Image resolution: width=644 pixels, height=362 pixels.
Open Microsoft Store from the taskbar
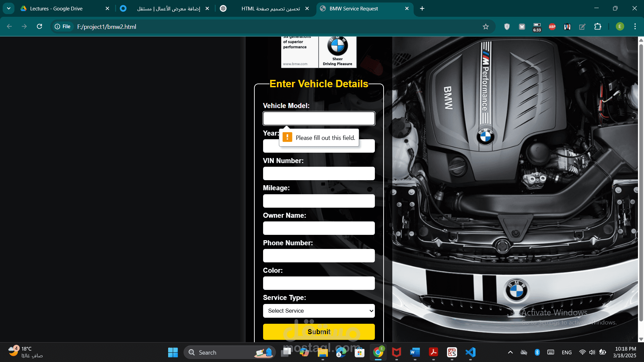click(x=360, y=352)
